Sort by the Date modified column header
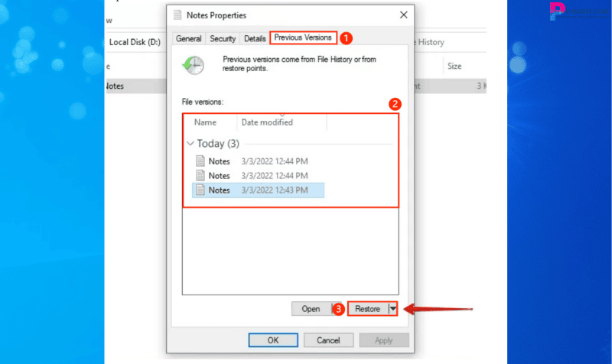Viewport: 612px width, 364px height. (267, 122)
